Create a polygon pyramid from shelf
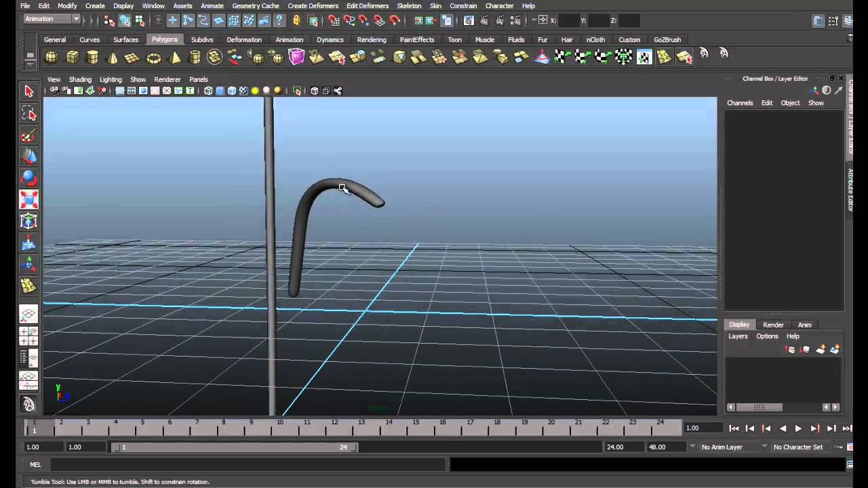 coord(174,58)
